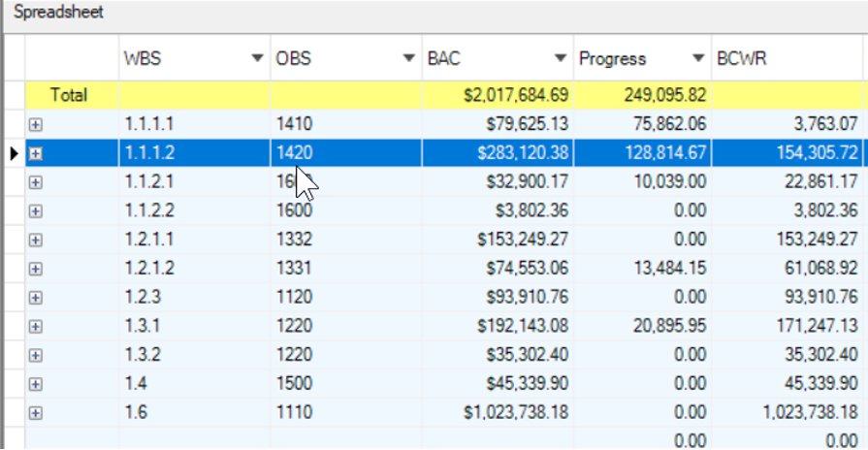This screenshot has height=450, width=868.
Task: Select the Total summary row
Action: [68, 95]
